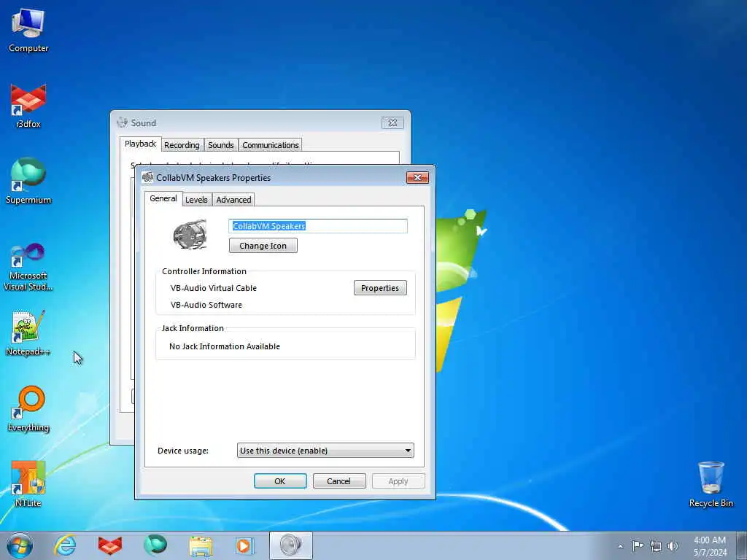Viewport: 747px width, 560px height.
Task: Expand the Device usage dropdown
Action: pyautogui.click(x=325, y=451)
